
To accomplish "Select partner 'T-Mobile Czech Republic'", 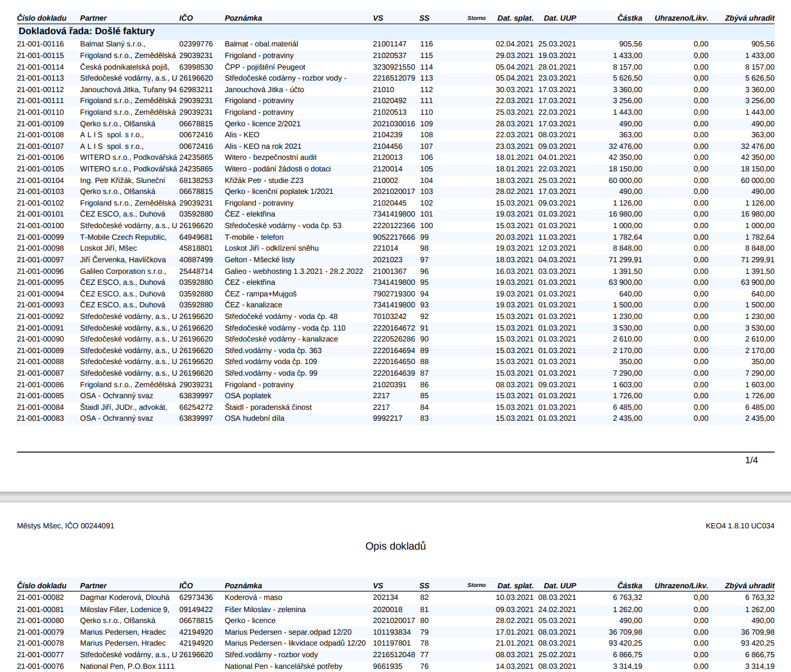I will click(123, 237).
